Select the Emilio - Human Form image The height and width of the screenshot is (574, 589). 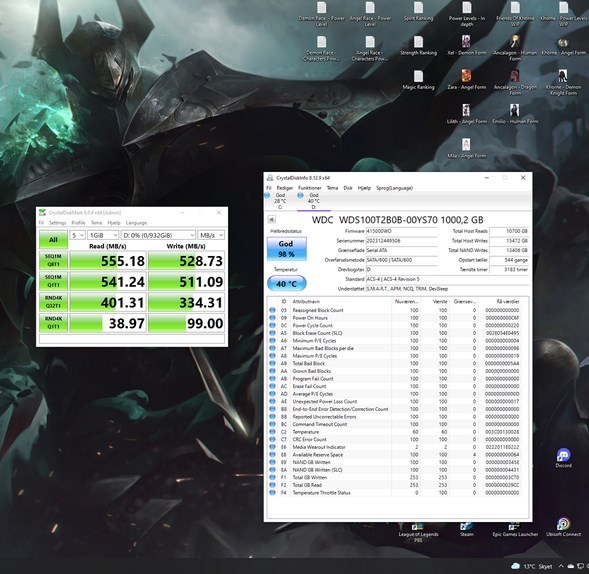tap(515, 114)
